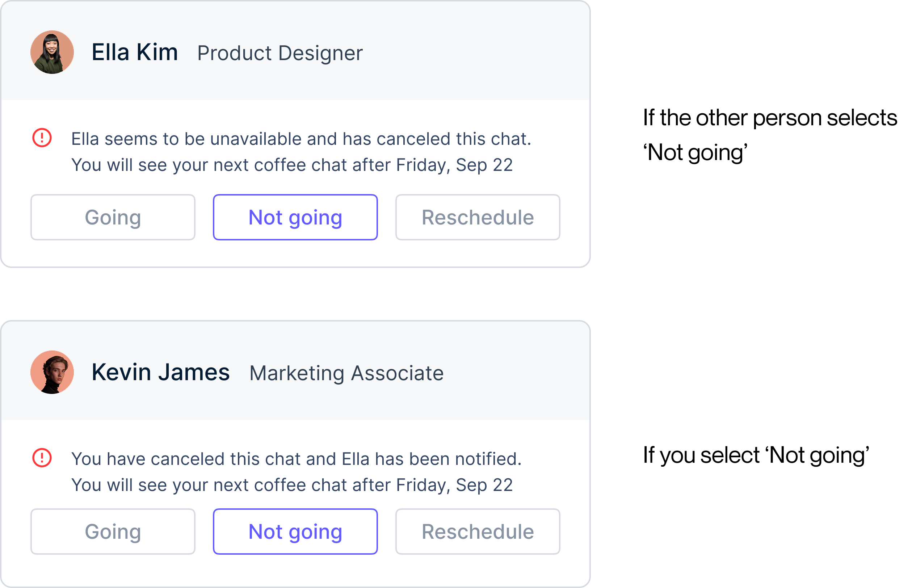The width and height of the screenshot is (908, 588).
Task: Select Going on Kevin James's card
Action: pyautogui.click(x=113, y=531)
